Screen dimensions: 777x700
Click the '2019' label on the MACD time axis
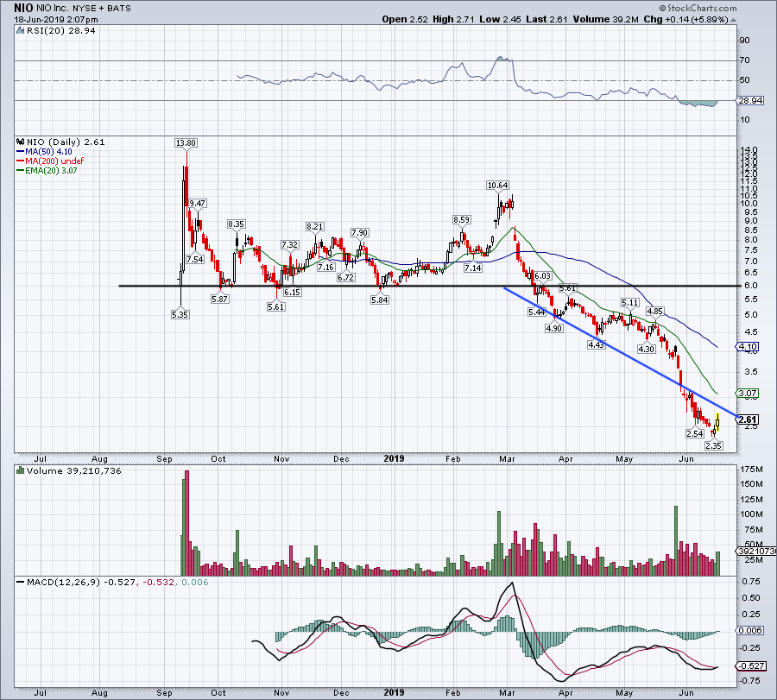tap(394, 692)
